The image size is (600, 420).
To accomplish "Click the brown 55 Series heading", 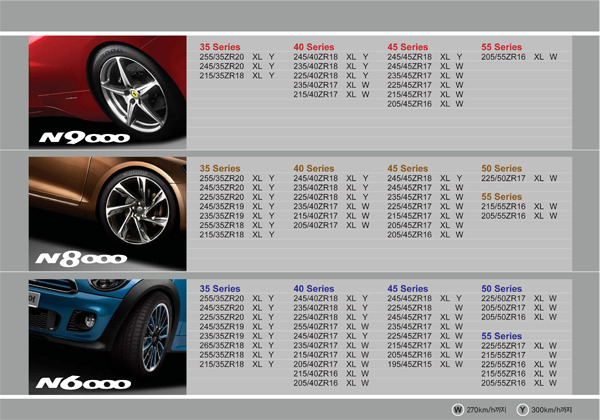I will [x=502, y=197].
